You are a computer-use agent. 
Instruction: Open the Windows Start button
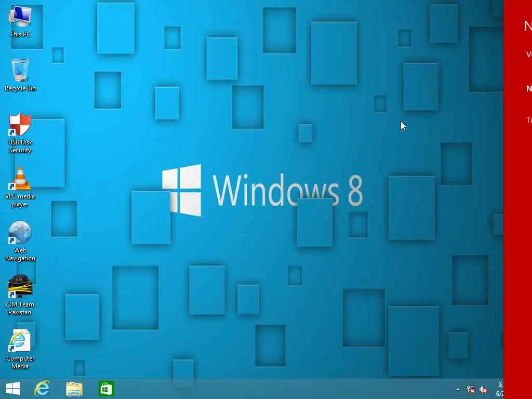pos(13,389)
